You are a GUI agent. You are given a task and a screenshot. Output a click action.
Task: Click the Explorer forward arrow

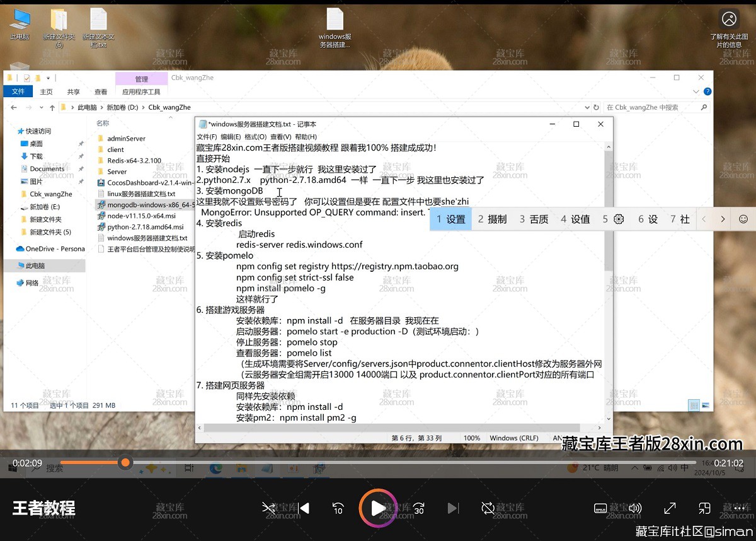28,108
